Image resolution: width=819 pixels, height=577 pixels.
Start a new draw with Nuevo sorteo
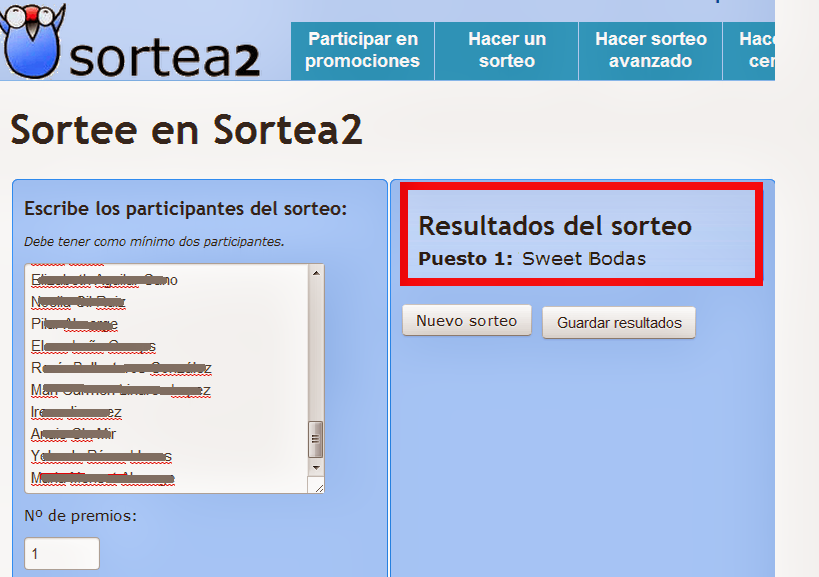pyautogui.click(x=466, y=321)
